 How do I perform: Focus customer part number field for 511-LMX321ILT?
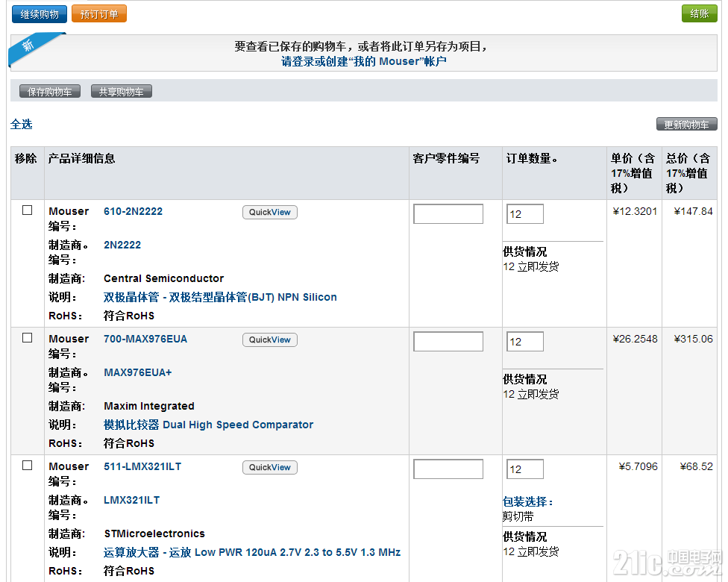pyautogui.click(x=448, y=469)
